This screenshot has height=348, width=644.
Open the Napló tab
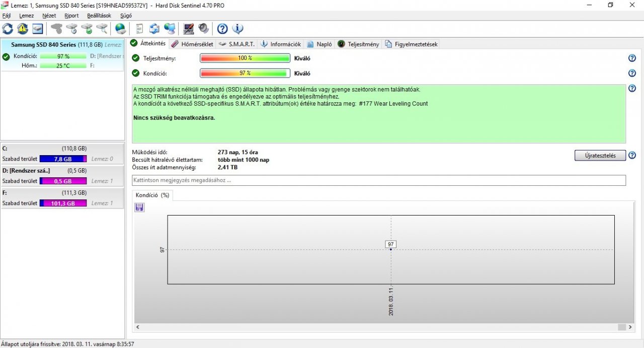(319, 44)
